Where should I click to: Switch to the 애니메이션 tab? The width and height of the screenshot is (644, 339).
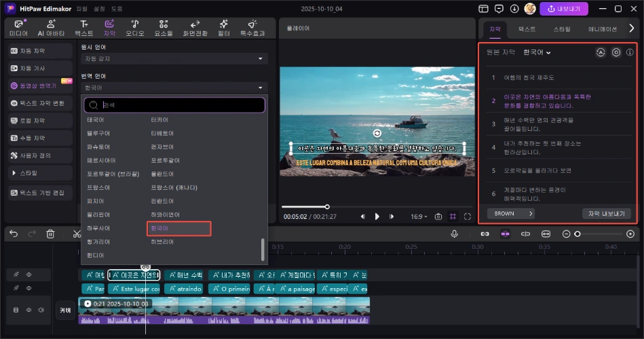602,29
